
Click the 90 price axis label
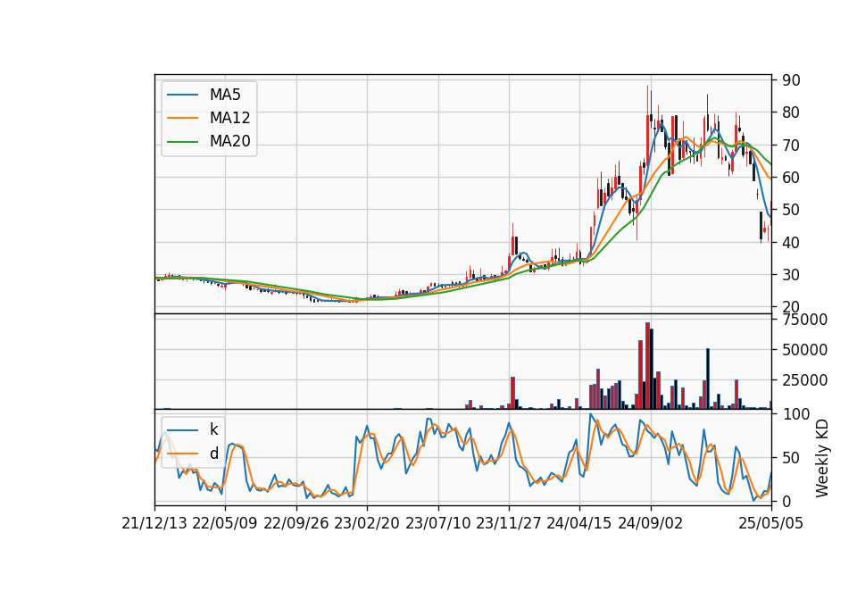pos(791,80)
